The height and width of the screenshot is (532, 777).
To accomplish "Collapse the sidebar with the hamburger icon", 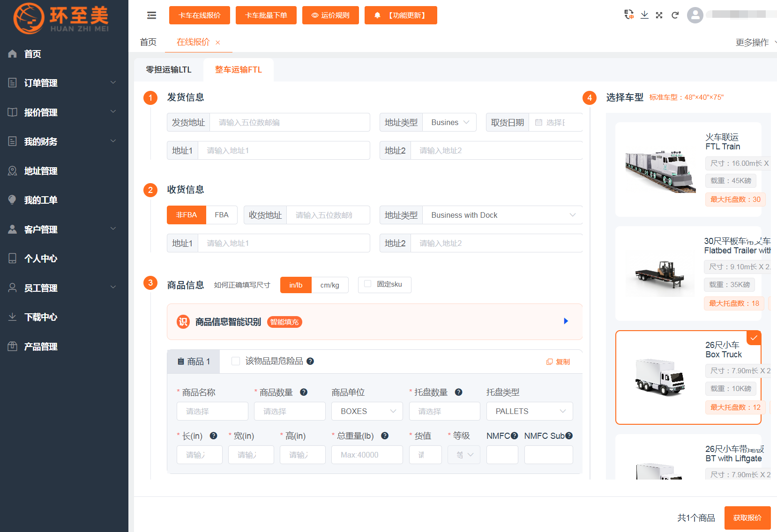I will coord(151,15).
